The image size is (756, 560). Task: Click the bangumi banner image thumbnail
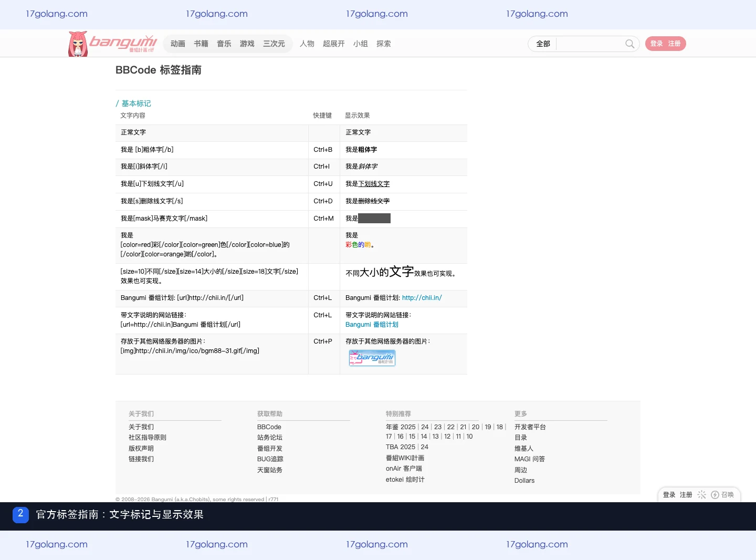tap(372, 358)
